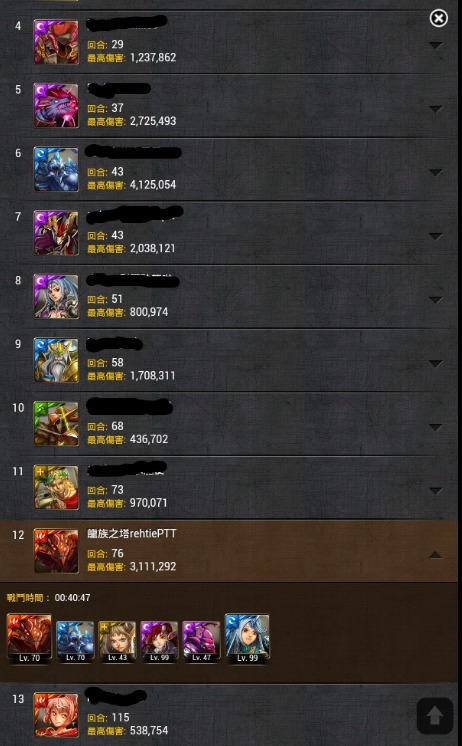This screenshot has height=746, width=462.
Task: Select rank 5 purple dragon avatar
Action: [56, 106]
